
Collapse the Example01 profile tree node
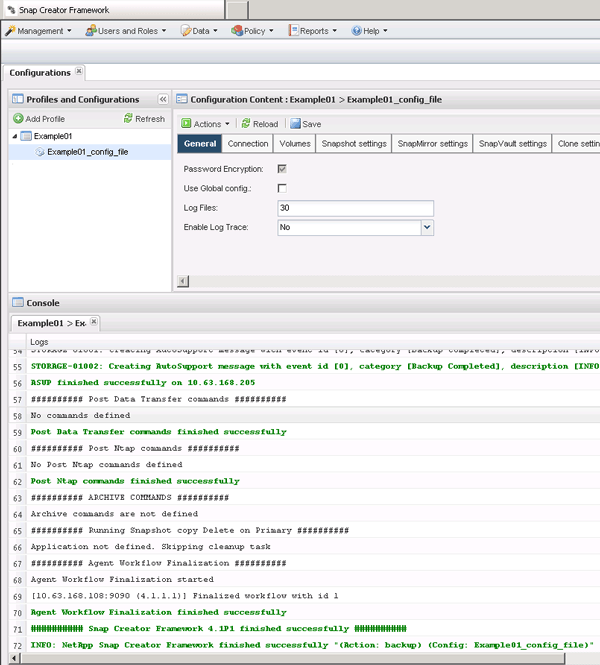[14, 136]
